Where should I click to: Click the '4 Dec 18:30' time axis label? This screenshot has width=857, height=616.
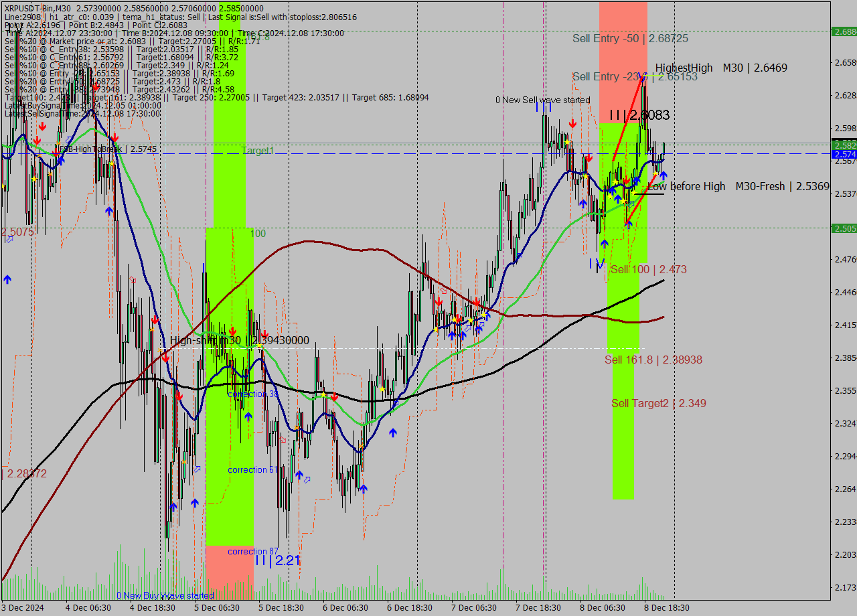153,608
